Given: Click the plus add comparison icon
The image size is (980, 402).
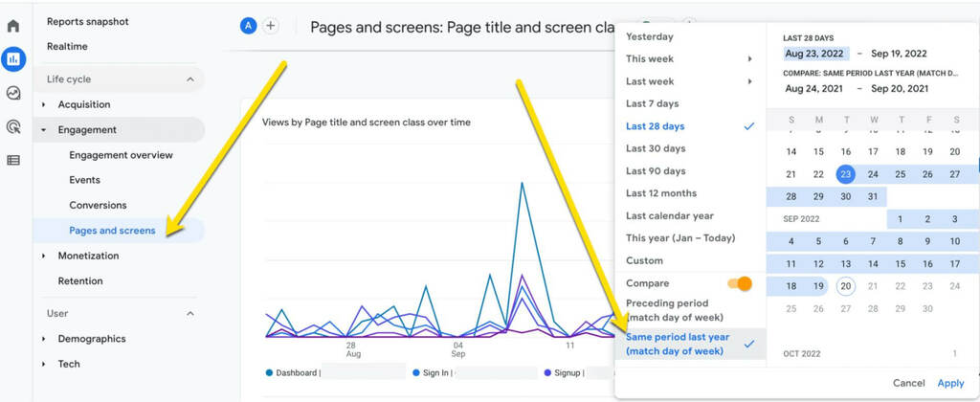Looking at the screenshot, I should click(271, 26).
